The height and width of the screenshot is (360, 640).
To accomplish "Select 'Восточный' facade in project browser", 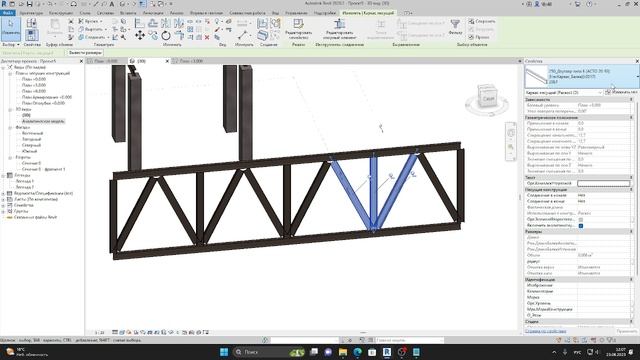I will point(32,133).
